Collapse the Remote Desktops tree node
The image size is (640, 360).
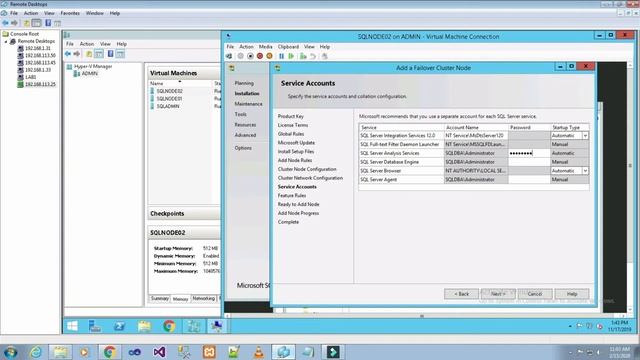pyautogui.click(x=6, y=41)
